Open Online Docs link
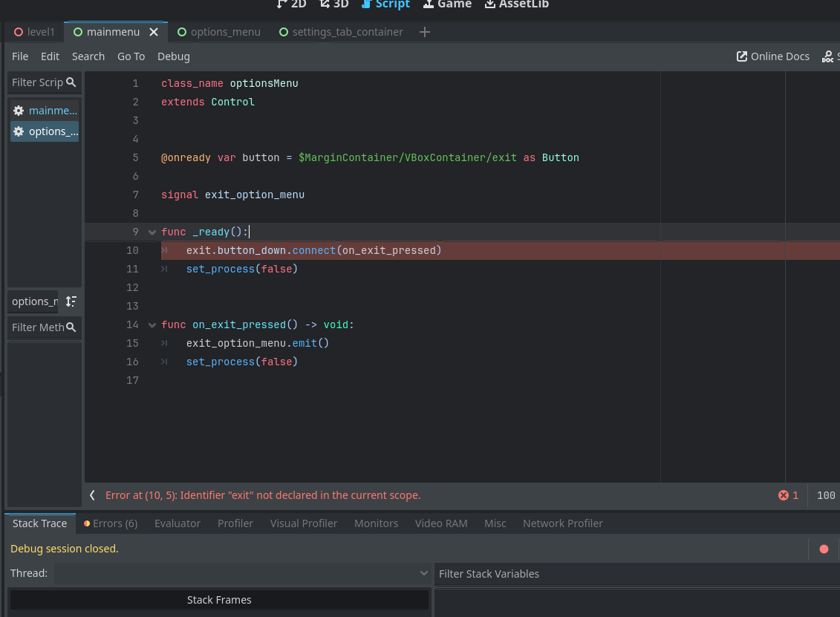The image size is (840, 617). coord(772,56)
